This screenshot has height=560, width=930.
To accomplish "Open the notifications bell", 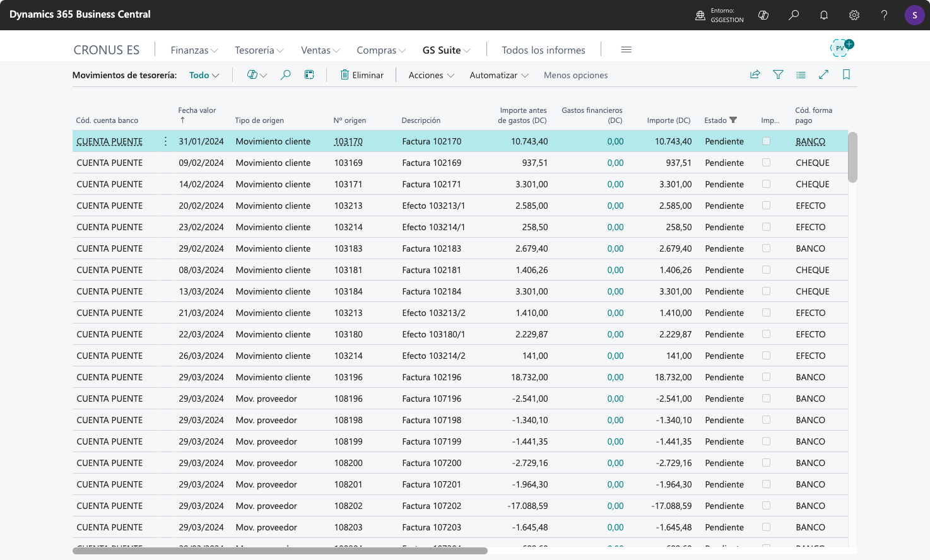I will pos(824,15).
